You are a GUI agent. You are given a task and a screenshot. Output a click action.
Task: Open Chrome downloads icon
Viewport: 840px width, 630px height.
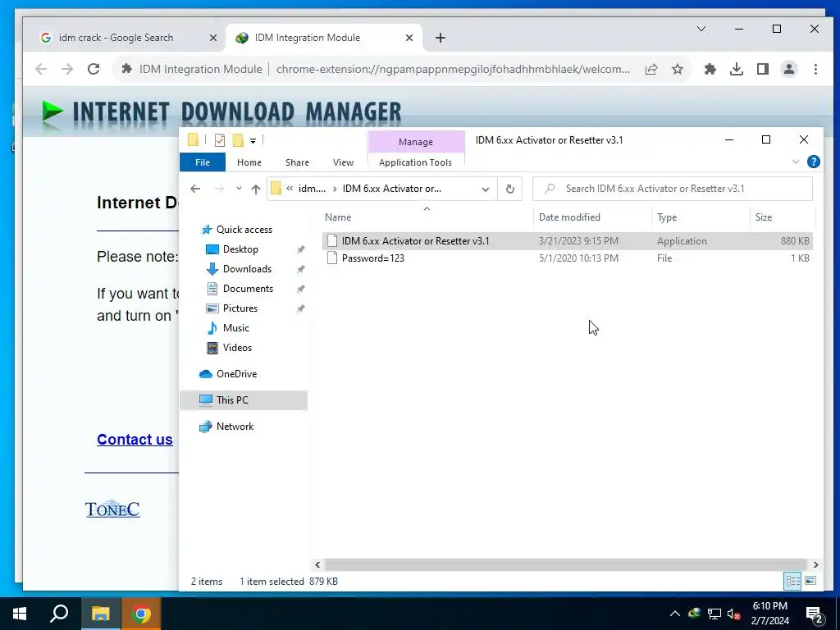[x=737, y=69]
